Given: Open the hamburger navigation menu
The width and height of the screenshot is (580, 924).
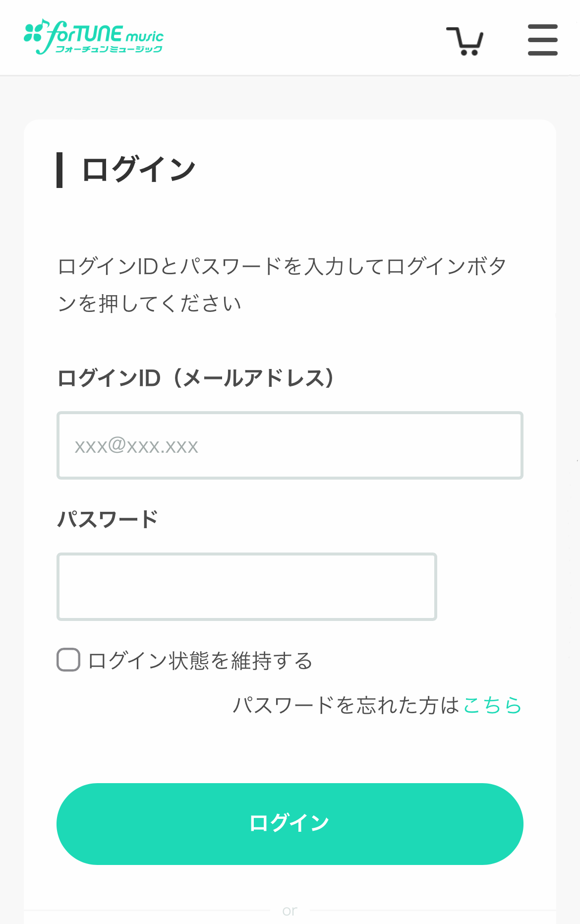Looking at the screenshot, I should pyautogui.click(x=542, y=40).
